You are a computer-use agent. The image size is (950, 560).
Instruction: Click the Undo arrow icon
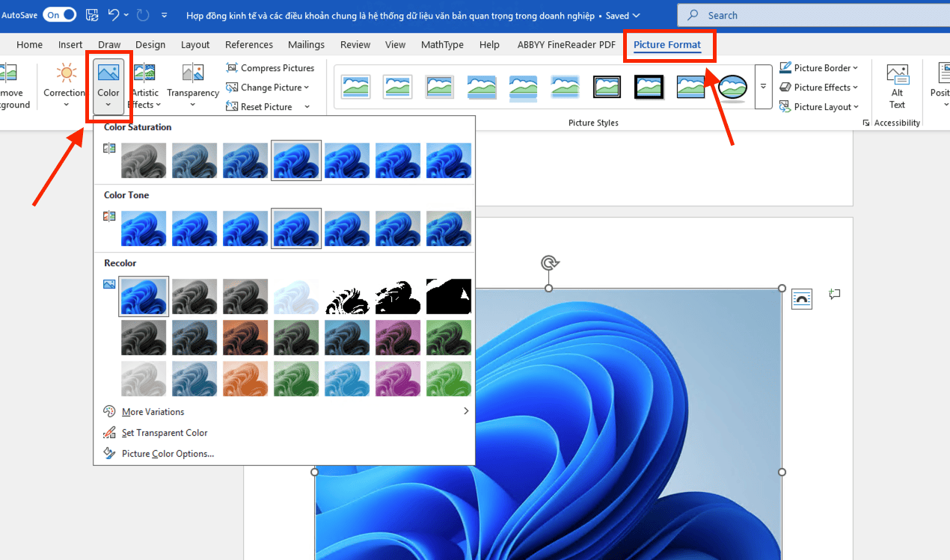(x=114, y=15)
